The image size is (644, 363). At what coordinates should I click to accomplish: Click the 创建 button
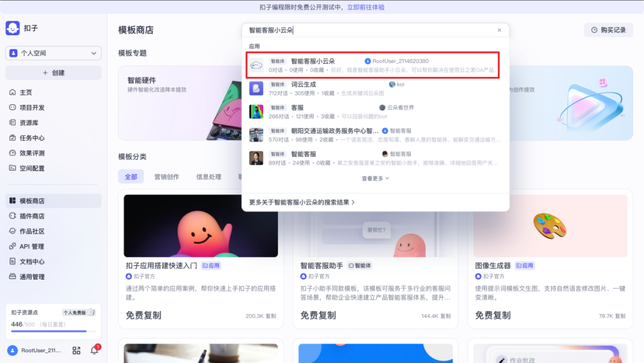click(53, 73)
